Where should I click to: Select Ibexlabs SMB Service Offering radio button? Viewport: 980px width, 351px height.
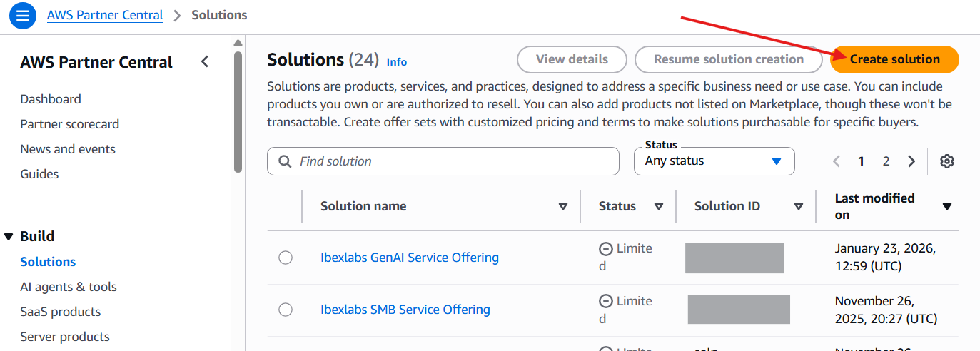(x=286, y=310)
